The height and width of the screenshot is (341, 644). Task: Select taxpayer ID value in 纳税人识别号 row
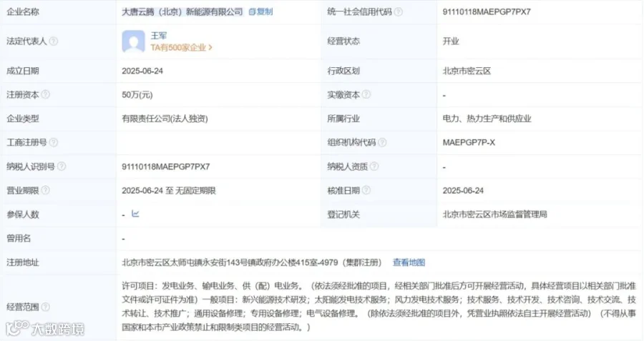(x=166, y=167)
